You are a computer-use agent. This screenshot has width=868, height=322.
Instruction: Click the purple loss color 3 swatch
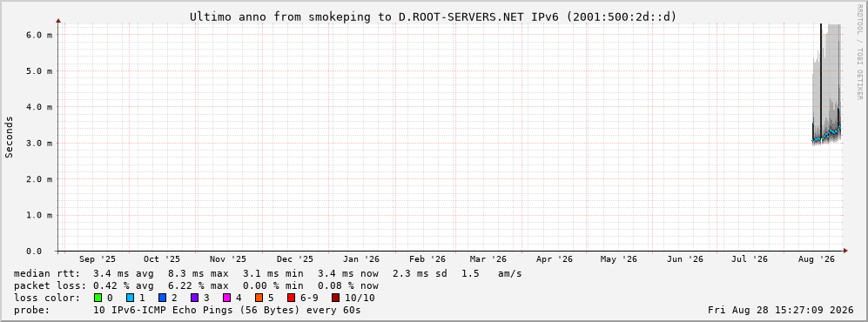[x=194, y=298]
